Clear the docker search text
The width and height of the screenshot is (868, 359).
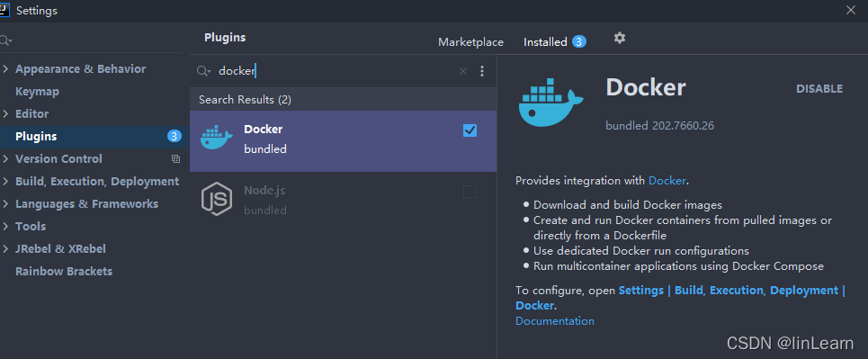(463, 71)
